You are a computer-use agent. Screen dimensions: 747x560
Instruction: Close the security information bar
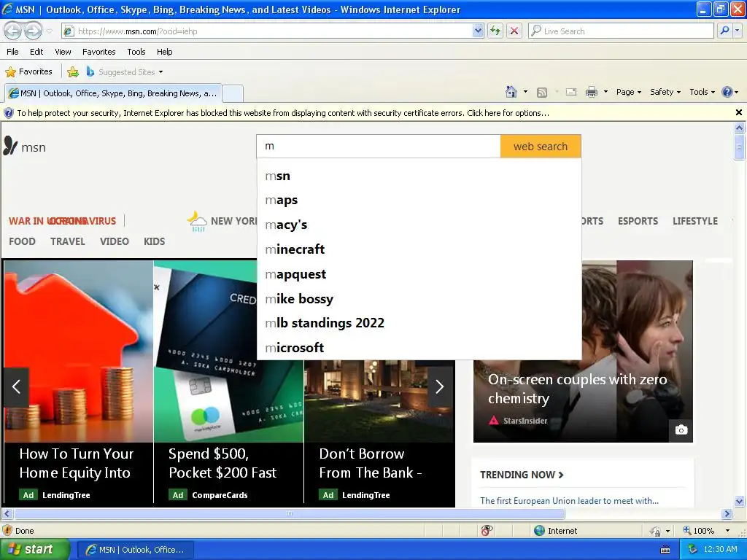[x=738, y=112]
